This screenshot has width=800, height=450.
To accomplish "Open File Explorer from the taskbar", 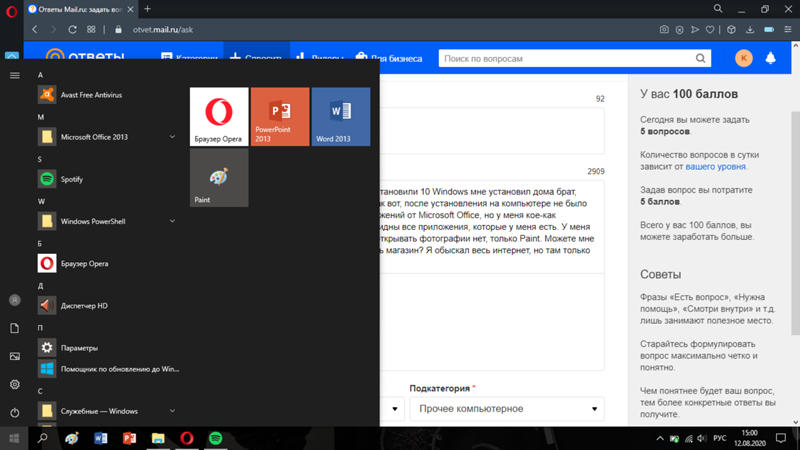I will coord(158,438).
